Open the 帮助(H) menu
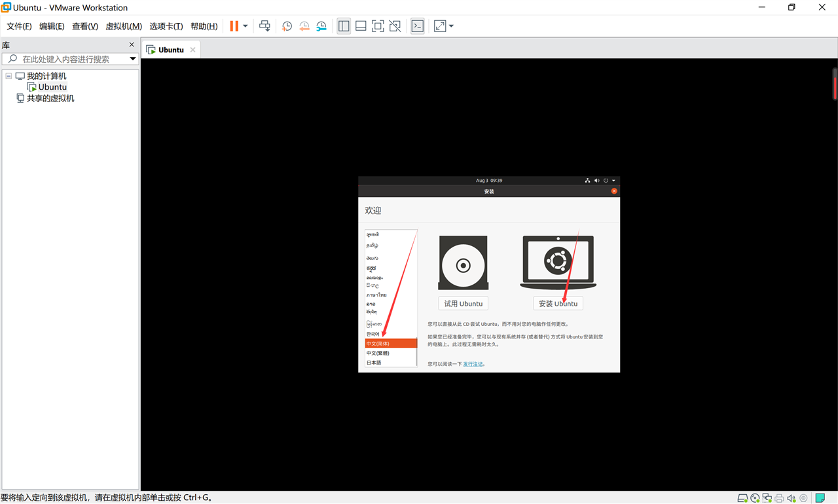 [204, 26]
